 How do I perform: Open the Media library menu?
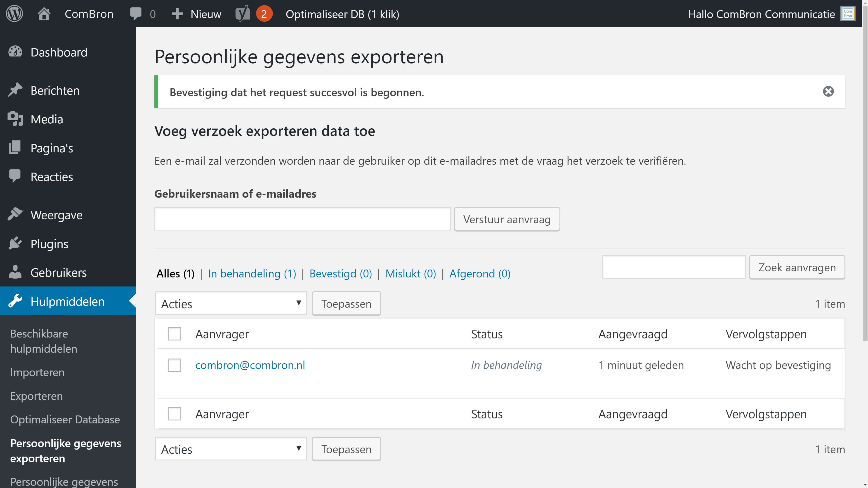[47, 119]
